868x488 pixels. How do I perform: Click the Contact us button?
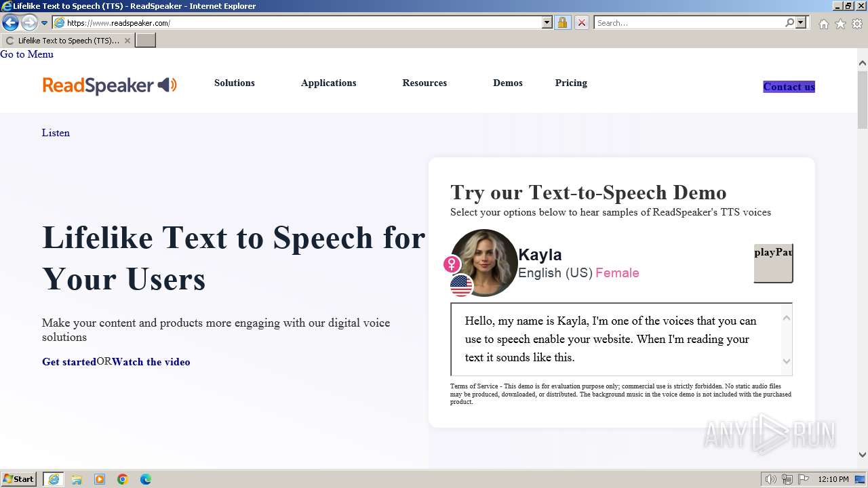(789, 87)
